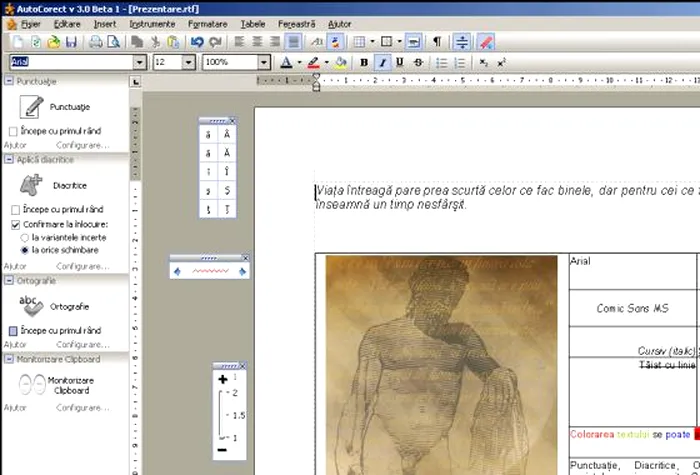The width and height of the screenshot is (700, 475).
Task: Save the document with the floppy icon
Action: 71,42
